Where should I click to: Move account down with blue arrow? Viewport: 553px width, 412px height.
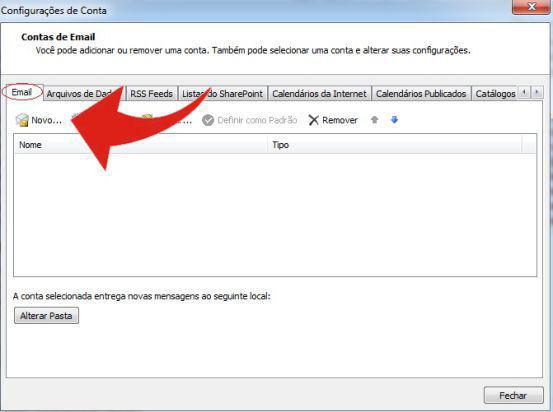[x=394, y=120]
